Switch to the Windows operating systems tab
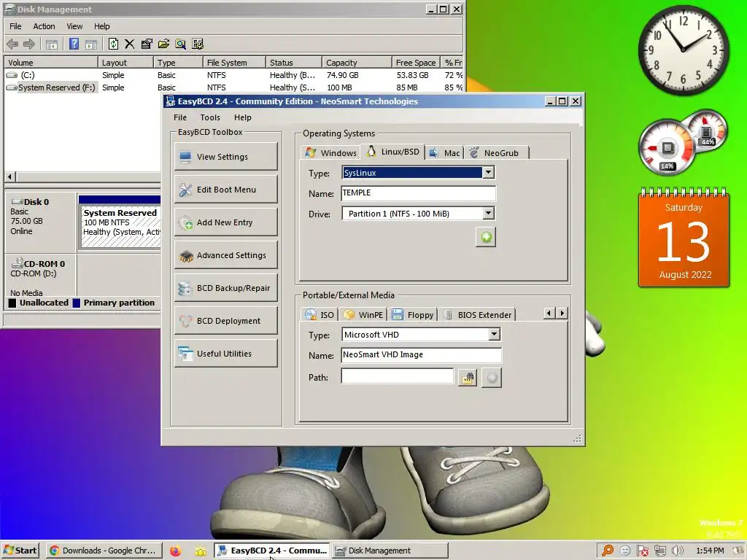 coord(331,153)
